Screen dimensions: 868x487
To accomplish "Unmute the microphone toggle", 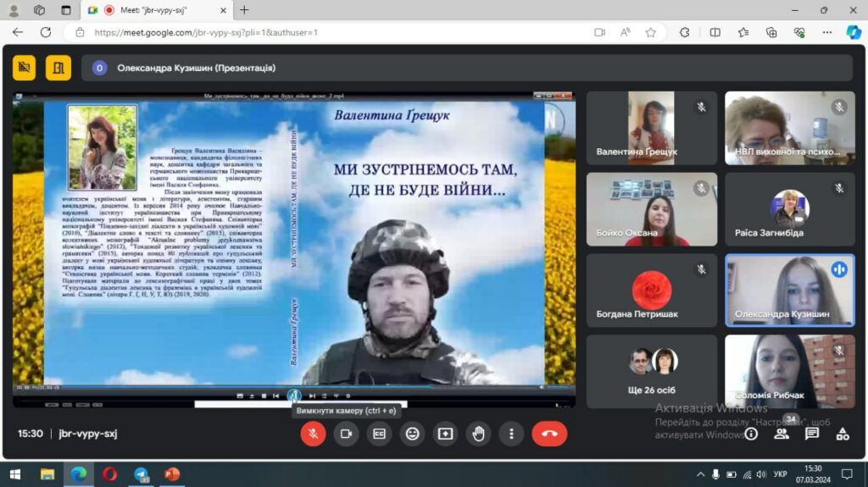I will 313,434.
